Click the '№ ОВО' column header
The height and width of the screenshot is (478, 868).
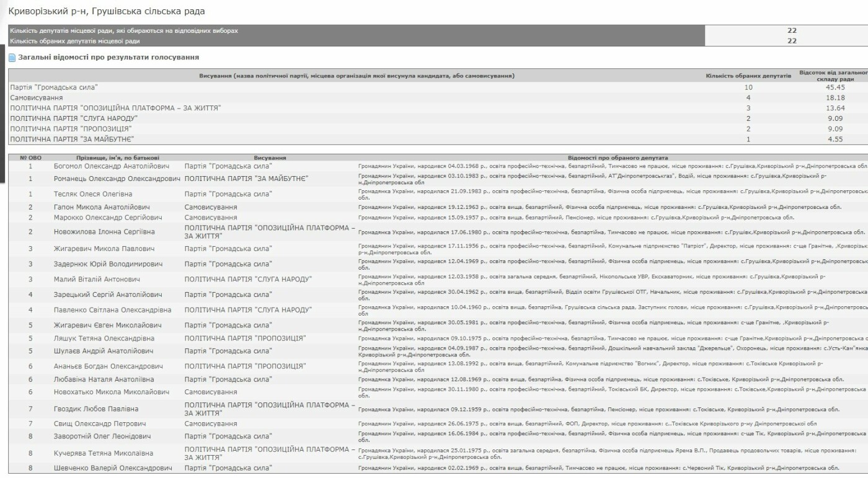[30, 158]
